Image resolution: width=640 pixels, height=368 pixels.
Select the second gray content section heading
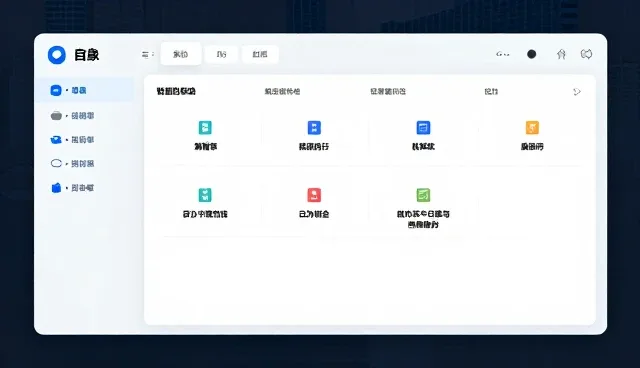[x=282, y=91]
